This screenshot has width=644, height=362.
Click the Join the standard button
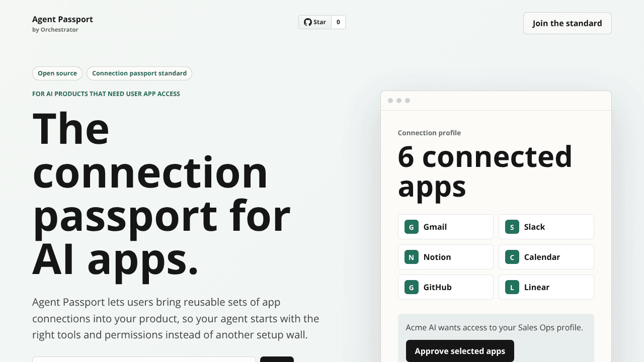pos(568,23)
